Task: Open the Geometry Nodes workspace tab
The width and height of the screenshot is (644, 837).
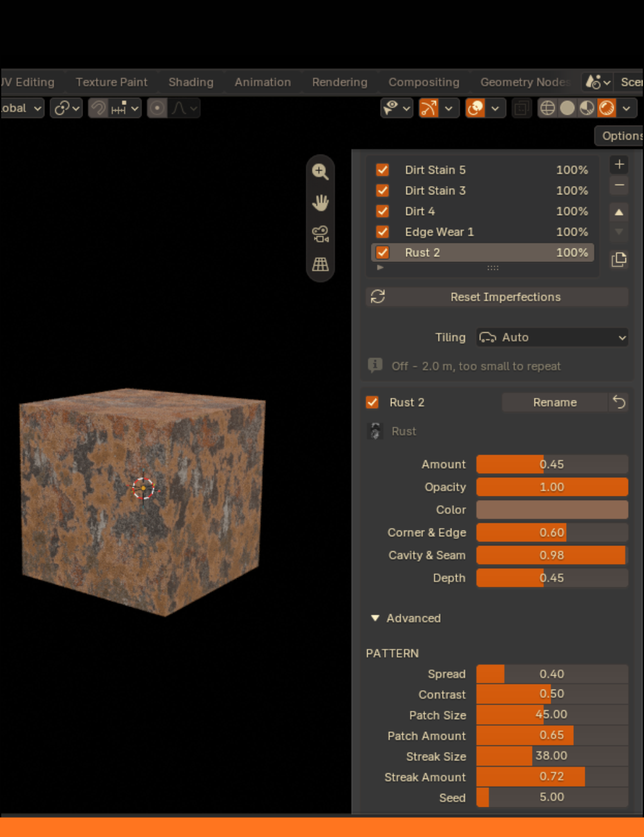Action: [525, 82]
